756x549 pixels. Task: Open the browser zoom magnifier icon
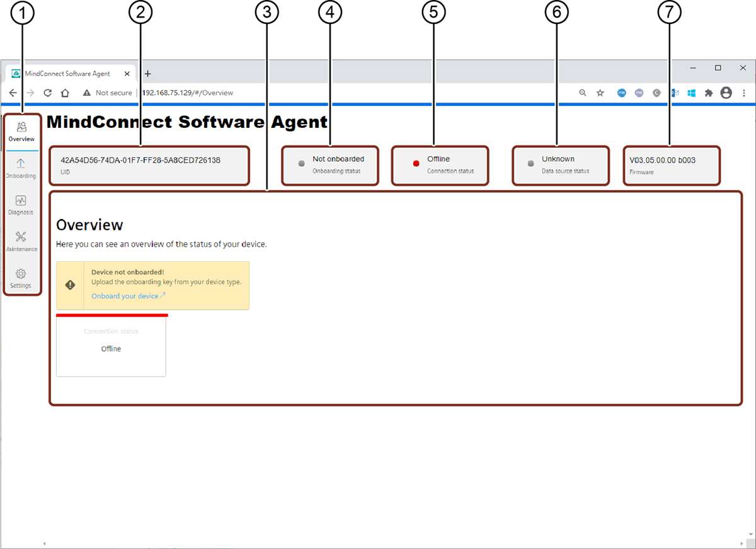click(583, 93)
